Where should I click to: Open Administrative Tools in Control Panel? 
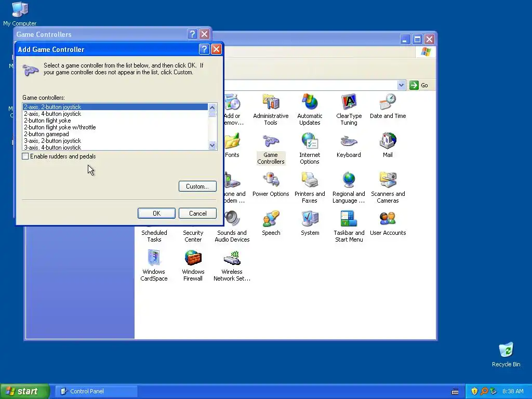tap(270, 109)
